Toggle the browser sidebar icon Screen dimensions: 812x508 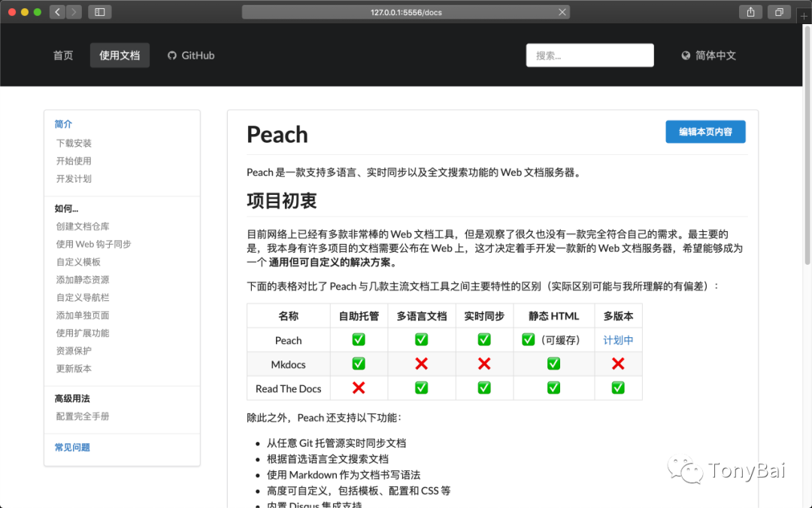(x=100, y=11)
